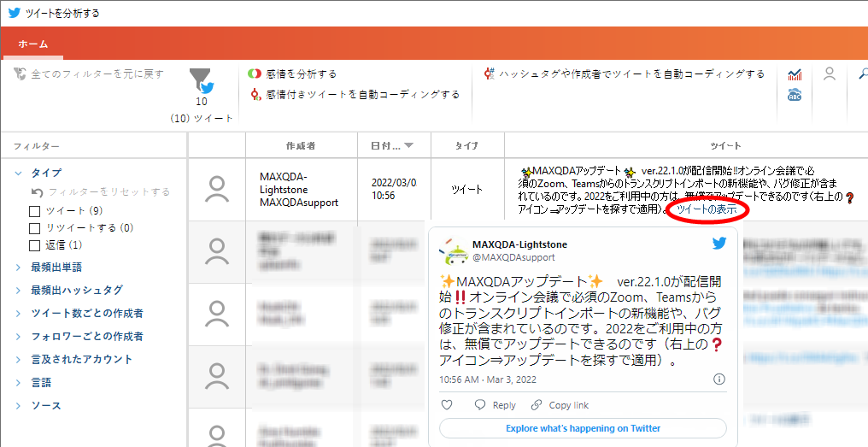
Task: Click MAXQDA-Lightstone MAXQDAsupport author cell
Action: [299, 190]
